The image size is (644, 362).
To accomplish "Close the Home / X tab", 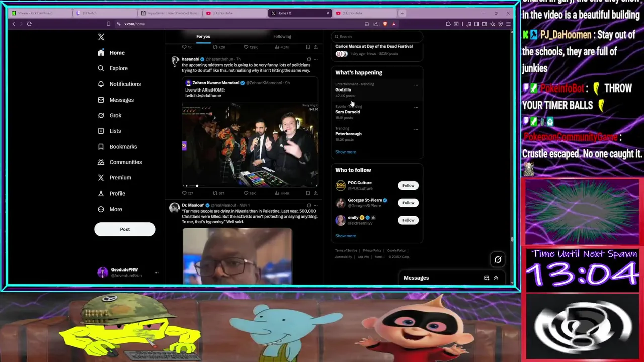I will (328, 13).
